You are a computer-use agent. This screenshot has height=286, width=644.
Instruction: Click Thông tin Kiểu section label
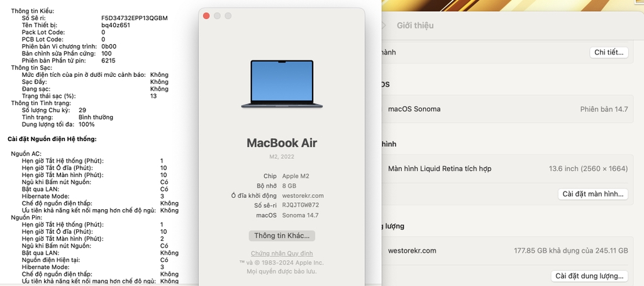tap(33, 11)
